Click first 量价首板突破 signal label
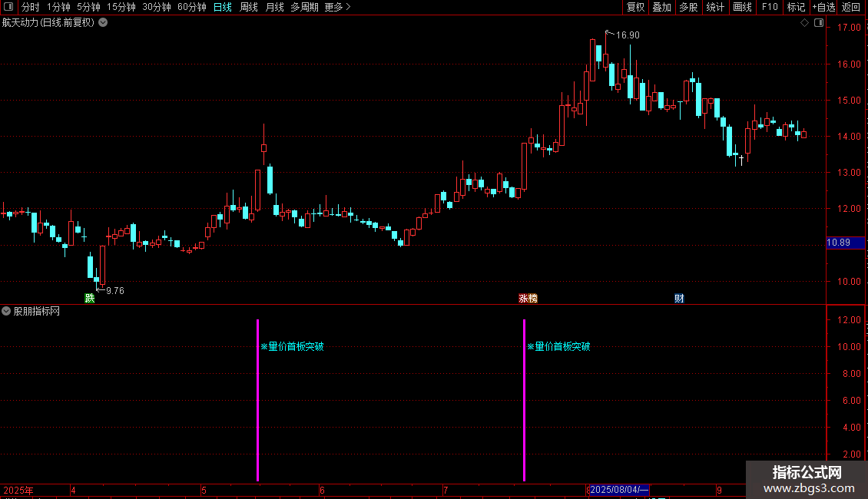Image resolution: width=868 pixels, height=499 pixels. coord(293,346)
